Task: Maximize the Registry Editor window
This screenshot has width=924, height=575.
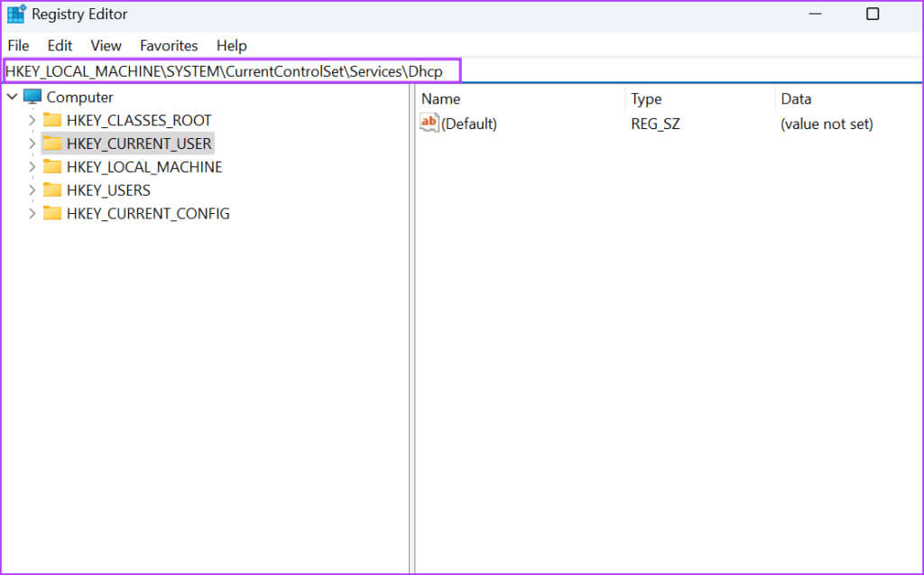Action: [x=873, y=14]
